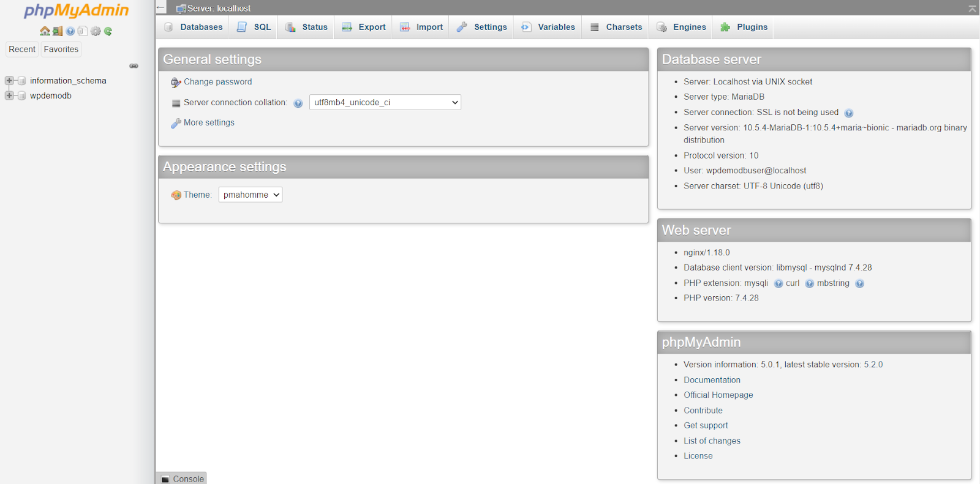Click the Server: localhost breadcrumb text
The height and width of the screenshot is (484, 980).
(x=219, y=9)
